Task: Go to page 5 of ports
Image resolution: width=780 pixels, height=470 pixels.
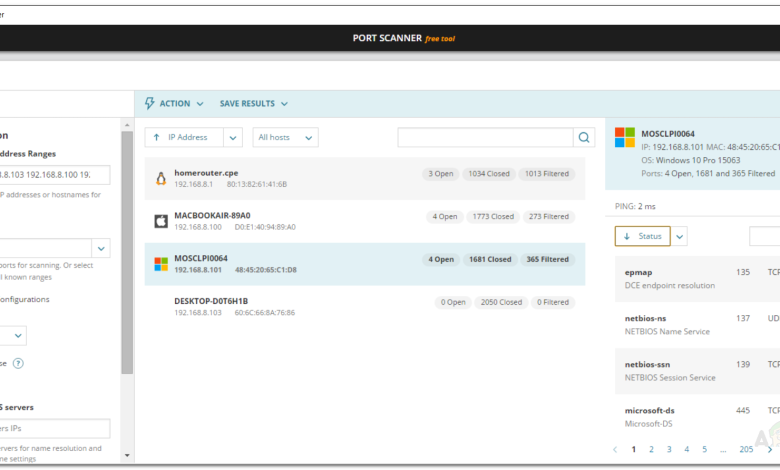Action: pos(704,449)
